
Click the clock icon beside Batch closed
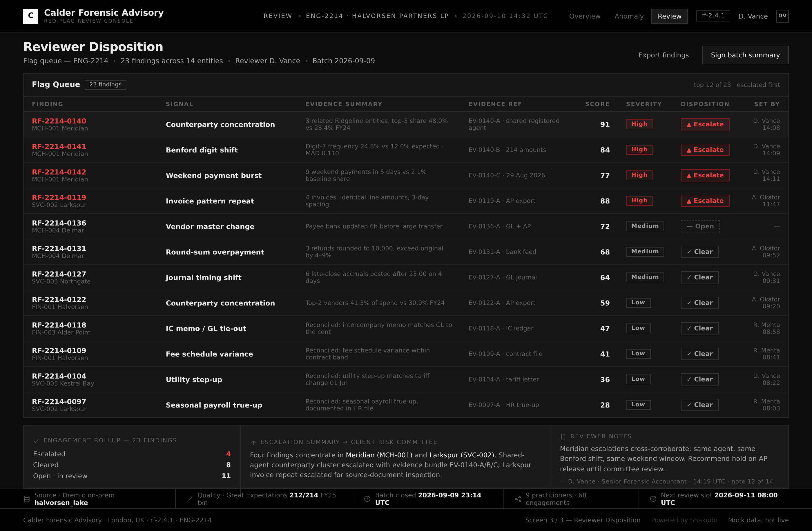tap(367, 499)
